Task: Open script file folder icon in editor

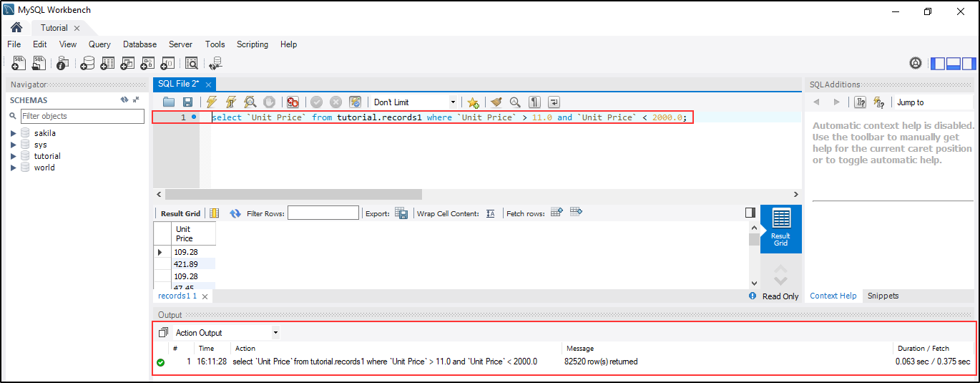Action: [169, 102]
